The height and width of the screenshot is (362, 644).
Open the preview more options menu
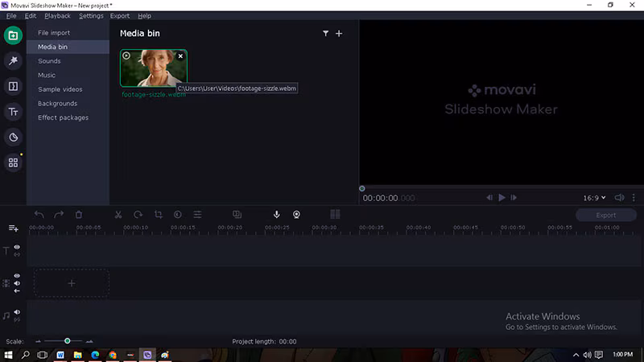[634, 198]
